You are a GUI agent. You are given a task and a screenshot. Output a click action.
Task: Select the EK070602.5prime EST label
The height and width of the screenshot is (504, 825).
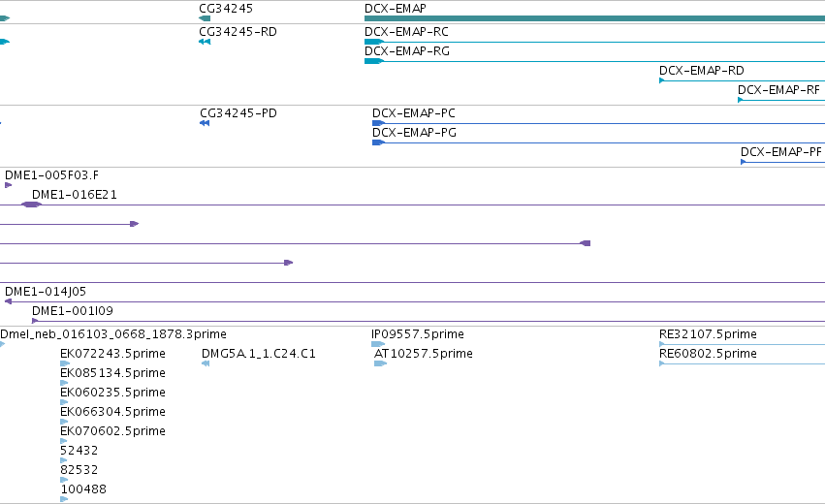[112, 431]
